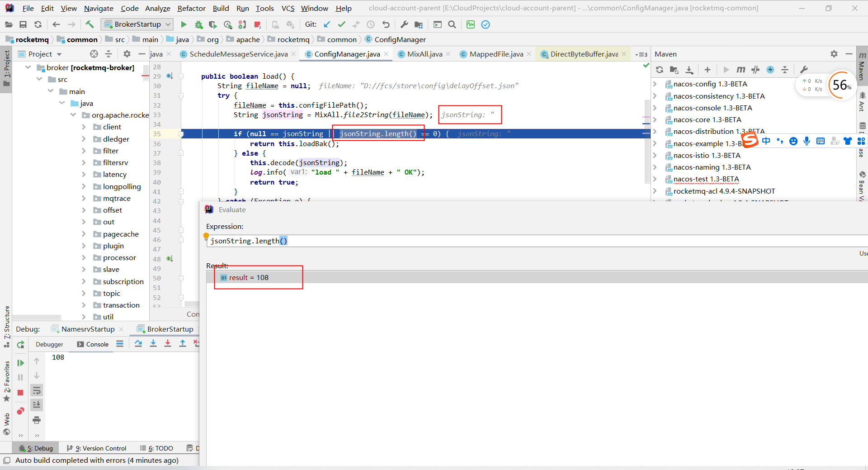Expand the client folder in Project tree
The height and width of the screenshot is (470, 868).
click(x=84, y=127)
